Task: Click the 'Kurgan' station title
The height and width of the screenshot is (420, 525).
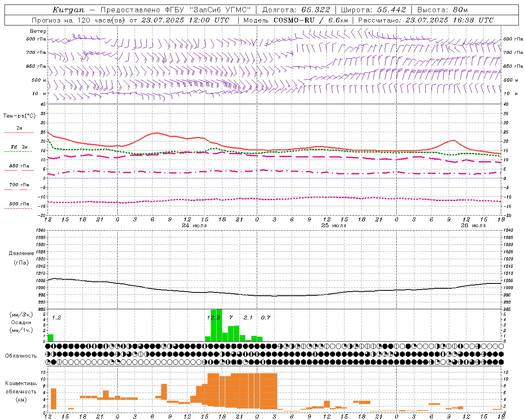Action: point(68,9)
